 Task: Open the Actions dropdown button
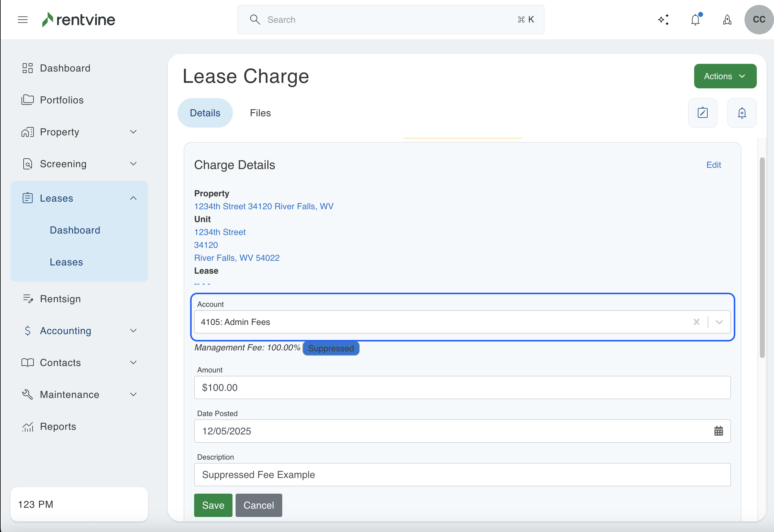(725, 76)
